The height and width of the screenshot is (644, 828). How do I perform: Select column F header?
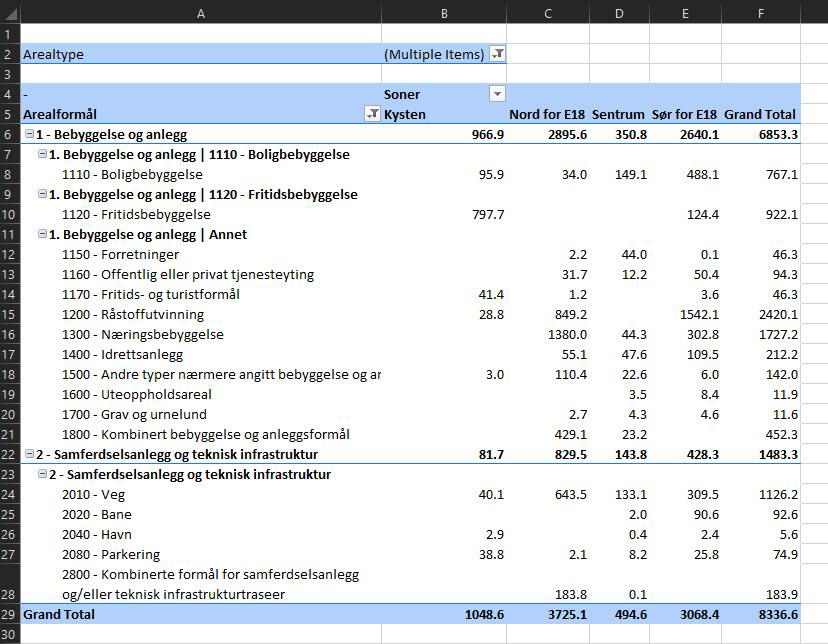pyautogui.click(x=761, y=13)
